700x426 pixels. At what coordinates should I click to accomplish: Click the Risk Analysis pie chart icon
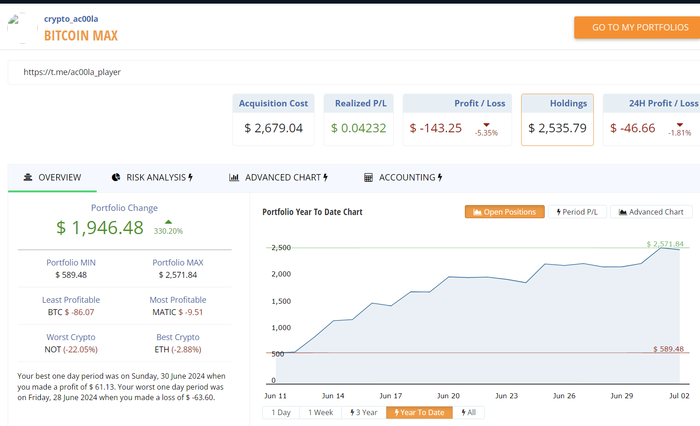pyautogui.click(x=116, y=177)
